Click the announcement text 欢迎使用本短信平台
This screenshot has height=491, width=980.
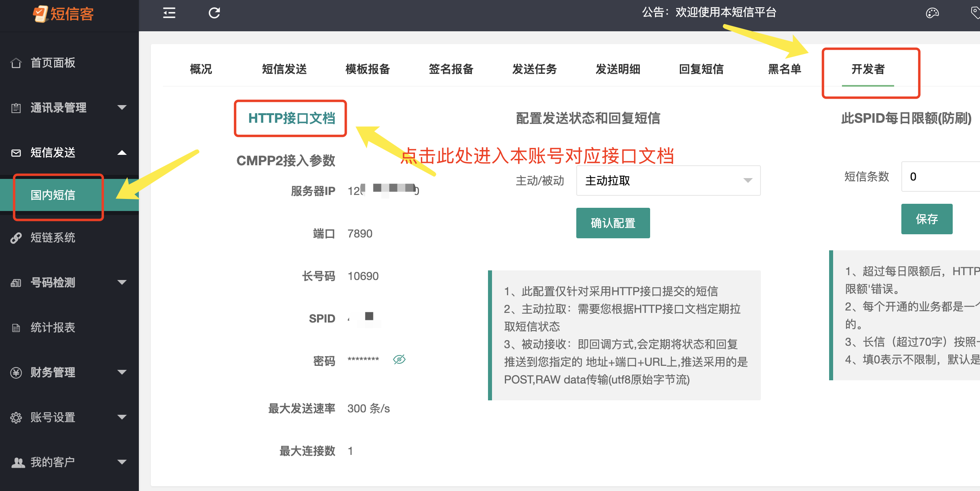click(726, 12)
